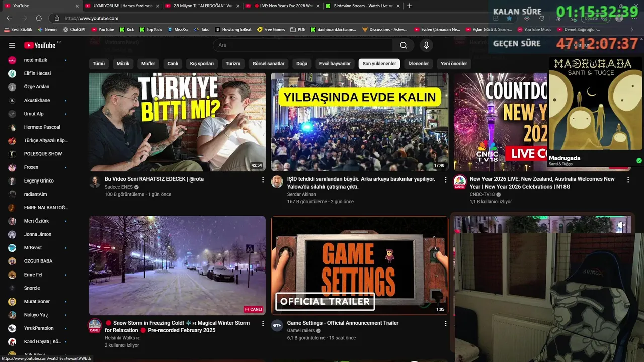Screen dimensions: 644x362
Task: Select the Canlı filter chip
Action: tap(173, 64)
